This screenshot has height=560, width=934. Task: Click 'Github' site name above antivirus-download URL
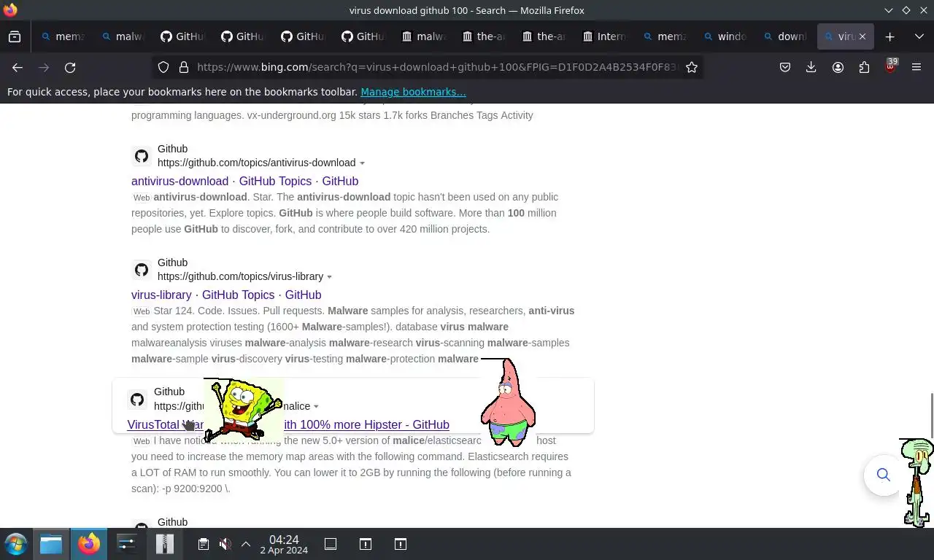tap(172, 149)
